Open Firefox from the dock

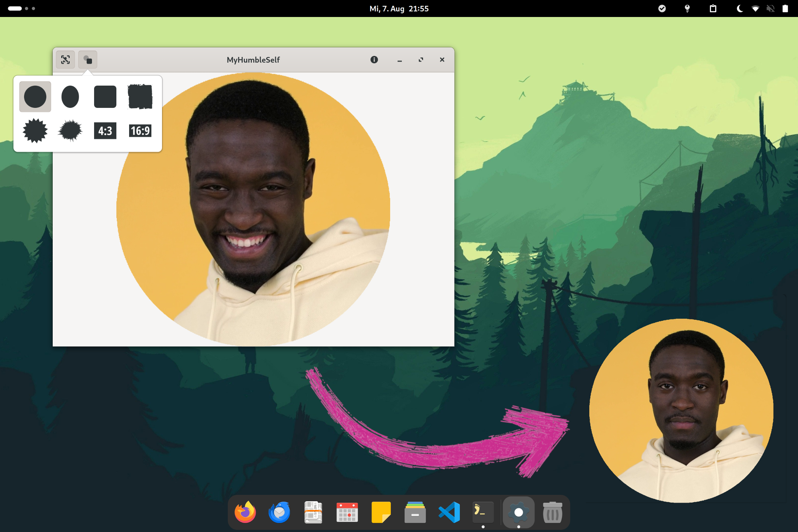[245, 512]
